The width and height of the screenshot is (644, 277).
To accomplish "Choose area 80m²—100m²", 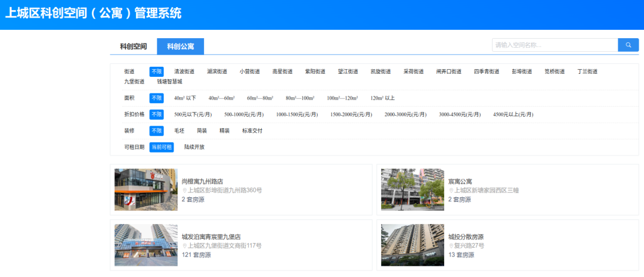I will click(300, 98).
